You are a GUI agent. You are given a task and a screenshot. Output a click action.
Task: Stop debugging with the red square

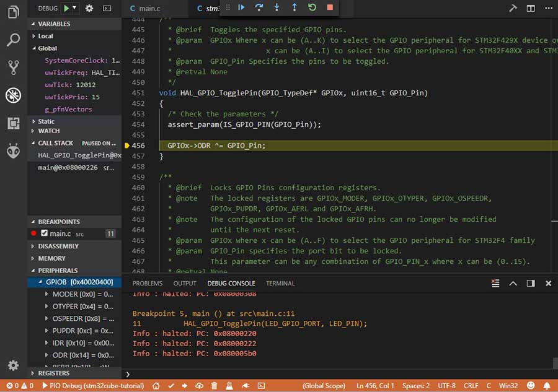point(330,7)
